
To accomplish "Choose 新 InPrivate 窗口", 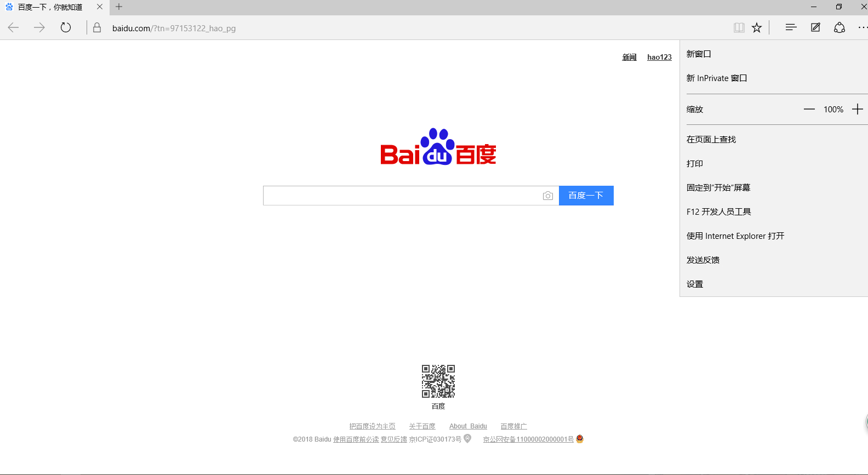I will pyautogui.click(x=774, y=78).
